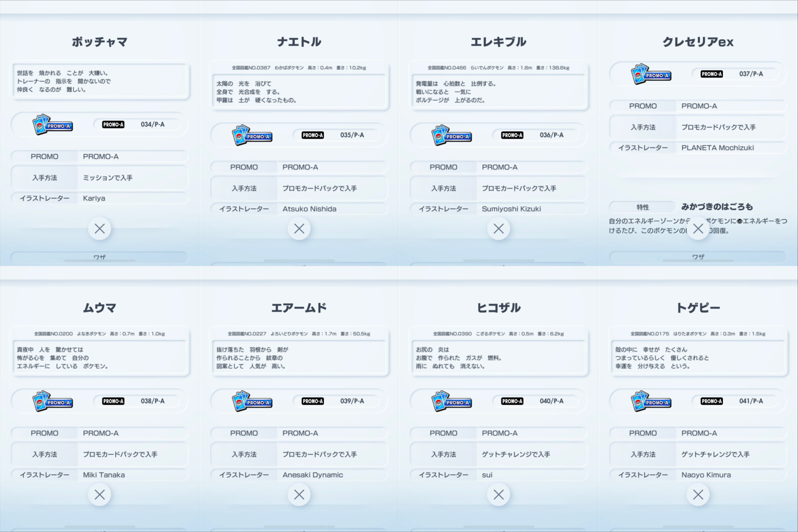Tap PROMO-A pack icon on ナエトル panel
Image resolution: width=798 pixels, height=532 pixels.
tap(252, 136)
